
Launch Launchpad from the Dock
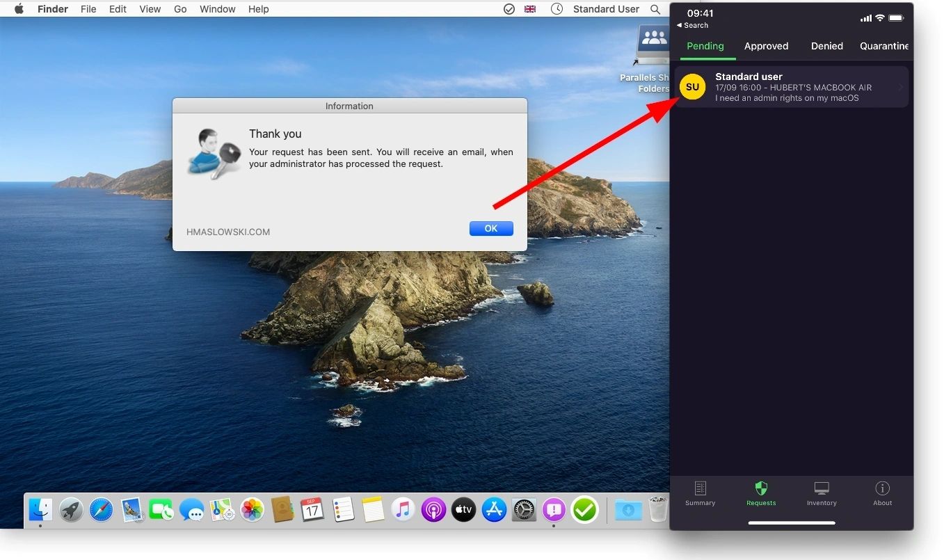[71, 510]
